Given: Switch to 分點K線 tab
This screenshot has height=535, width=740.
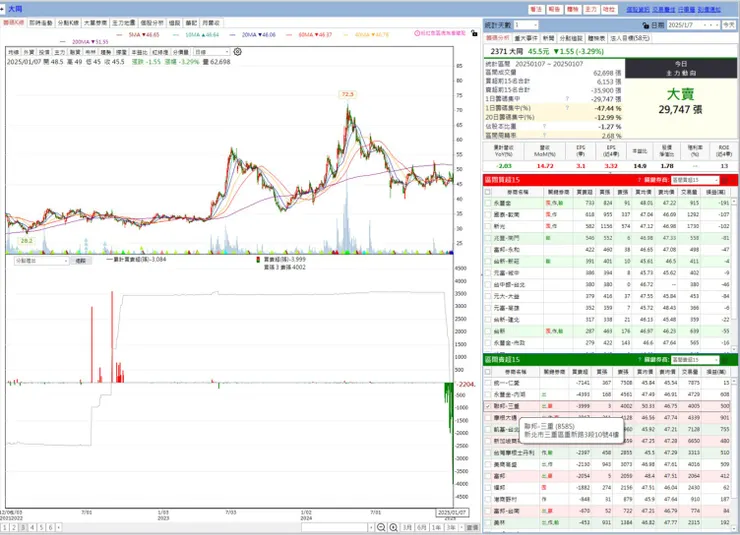Looking at the screenshot, I should coord(68,23).
